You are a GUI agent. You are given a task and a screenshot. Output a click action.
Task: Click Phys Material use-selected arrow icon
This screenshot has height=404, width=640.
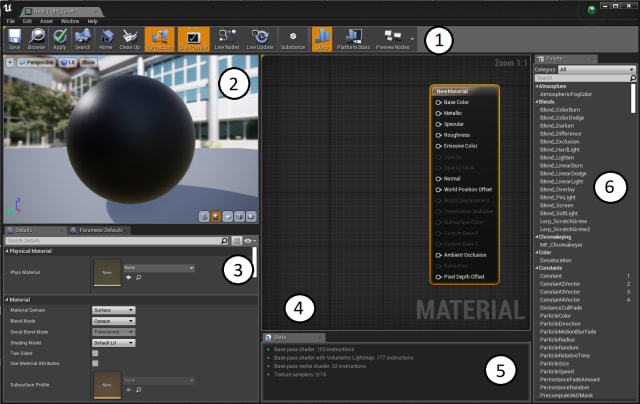click(129, 277)
